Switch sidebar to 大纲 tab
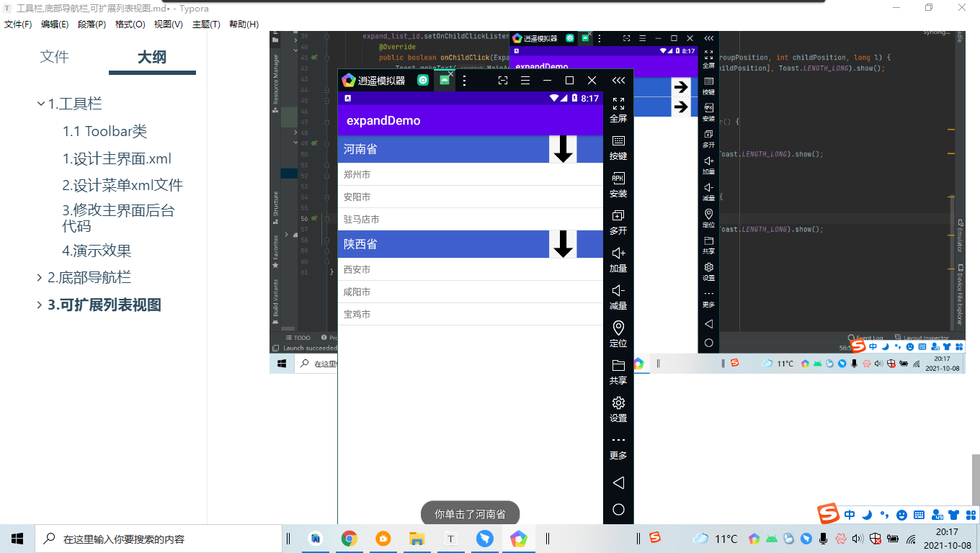 pos(152,58)
